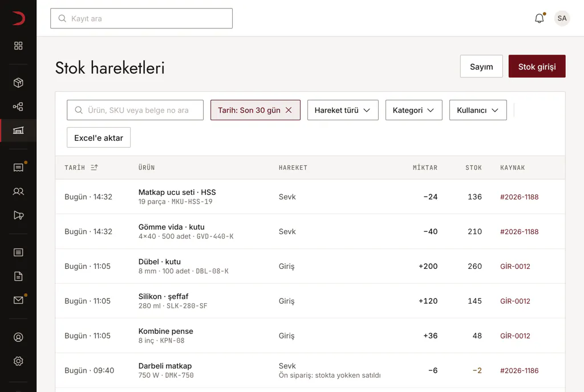Open the people icon in sidebar
Screen dimensions: 584x392
click(x=18, y=191)
